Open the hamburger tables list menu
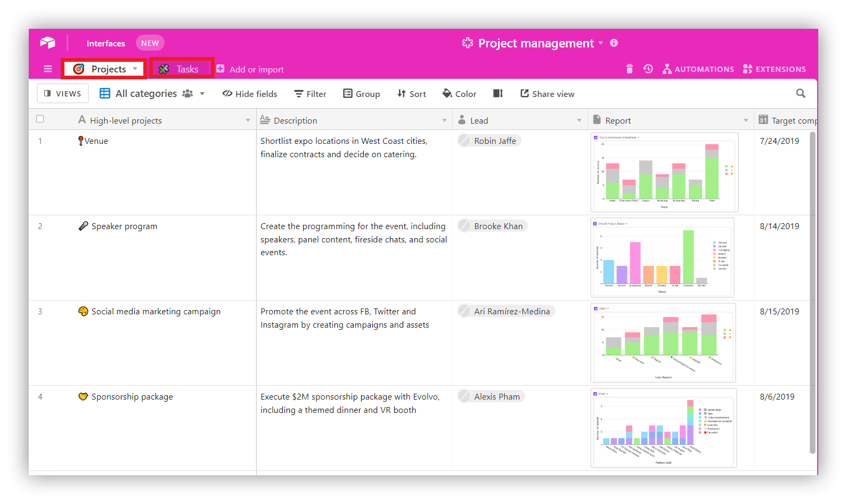 48,69
